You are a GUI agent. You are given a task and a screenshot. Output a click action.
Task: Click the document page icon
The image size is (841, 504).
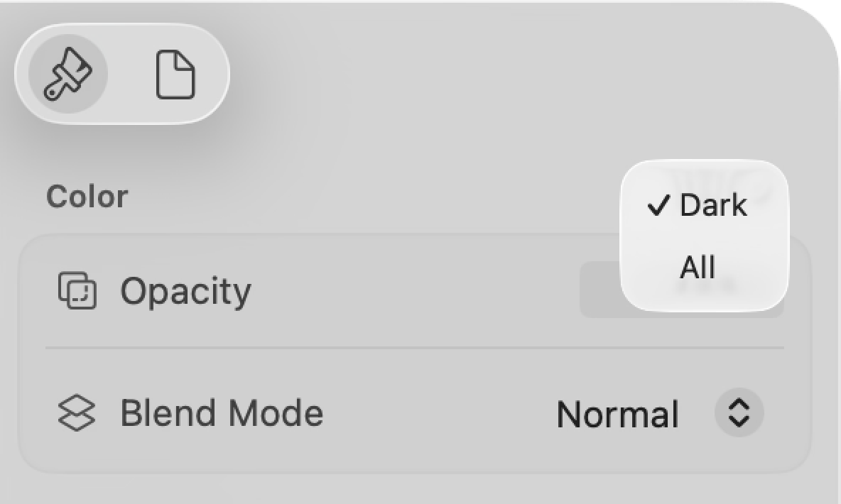[176, 72]
